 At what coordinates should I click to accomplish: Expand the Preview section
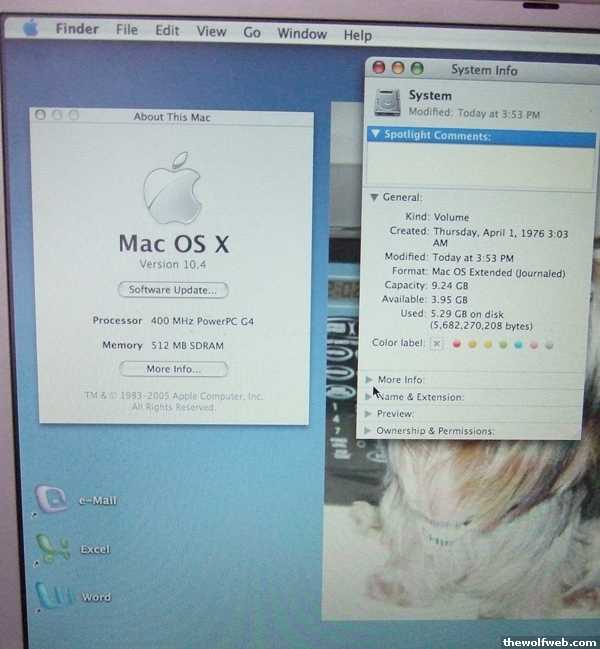370,413
